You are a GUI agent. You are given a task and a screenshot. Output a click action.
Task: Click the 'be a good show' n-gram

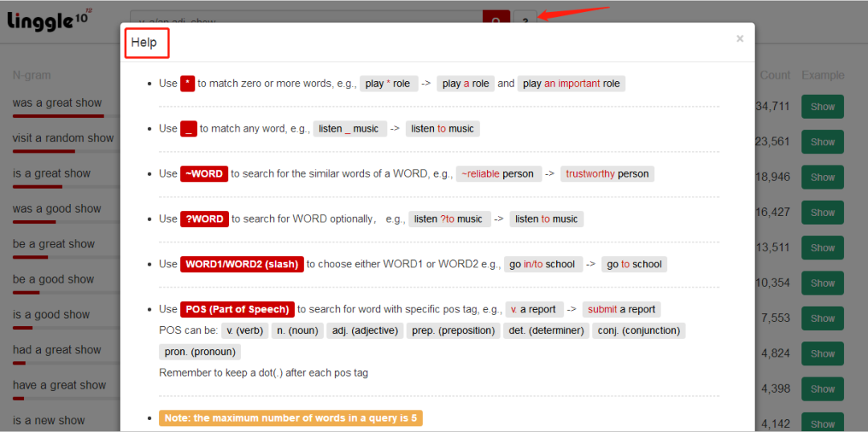53,279
